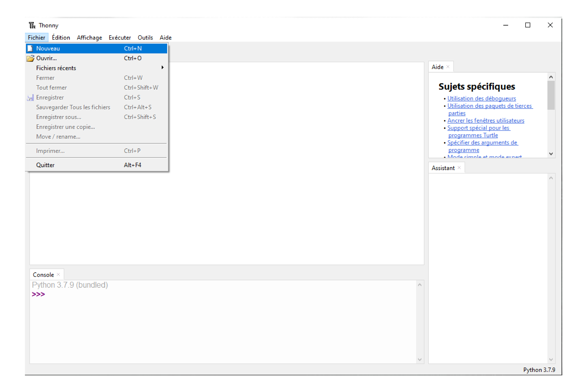This screenshot has height=392, width=588.
Task: Select Quitter from the Fichier menu
Action: pyautogui.click(x=45, y=165)
